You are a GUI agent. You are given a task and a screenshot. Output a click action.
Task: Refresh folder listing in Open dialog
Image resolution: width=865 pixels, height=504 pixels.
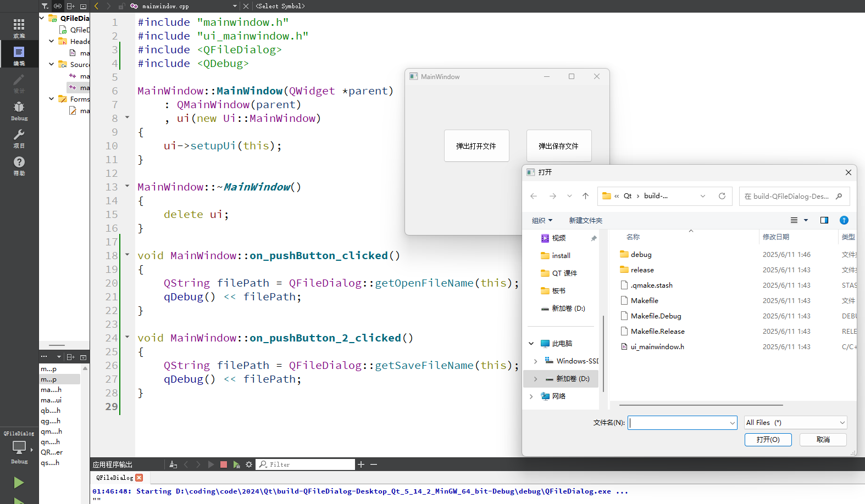click(x=722, y=196)
